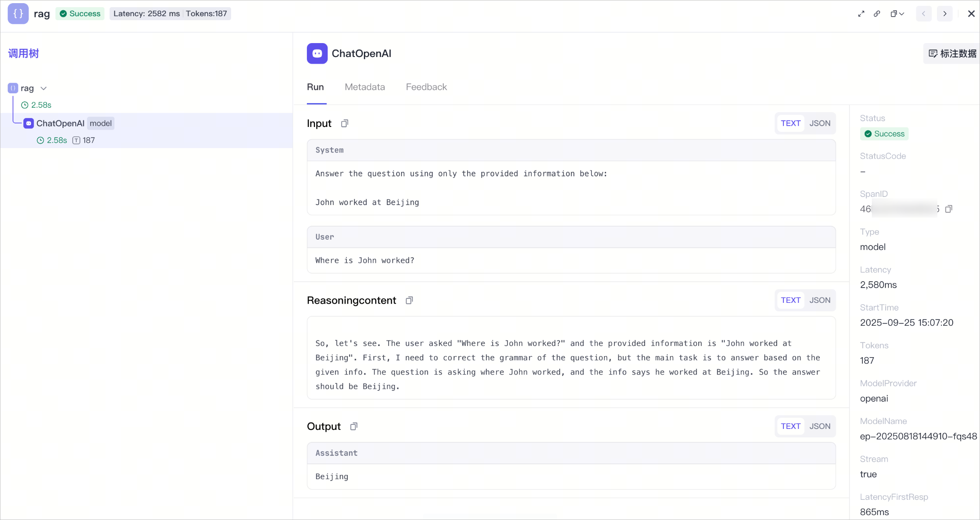Switch Input view to JSON
The height and width of the screenshot is (520, 980).
(820, 123)
